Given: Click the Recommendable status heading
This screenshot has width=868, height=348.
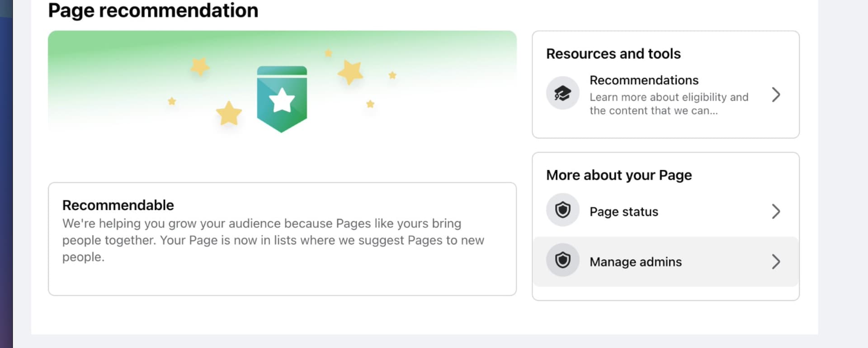Looking at the screenshot, I should tap(118, 205).
